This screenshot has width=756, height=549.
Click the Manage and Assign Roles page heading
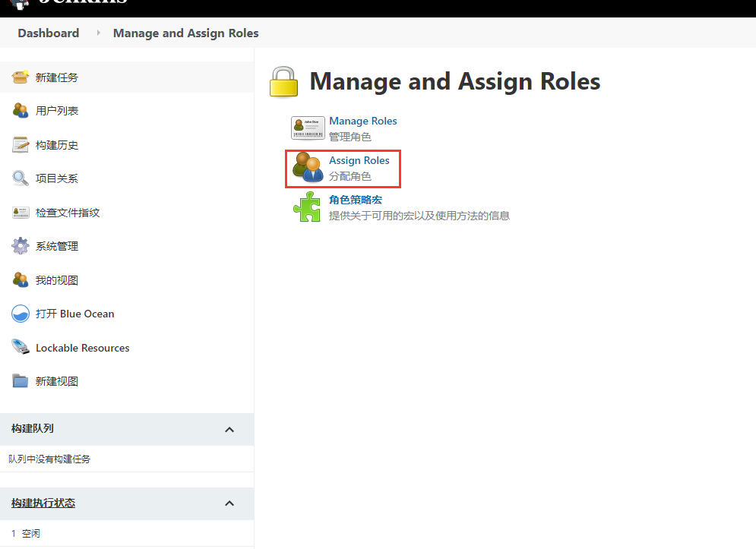pyautogui.click(x=454, y=81)
